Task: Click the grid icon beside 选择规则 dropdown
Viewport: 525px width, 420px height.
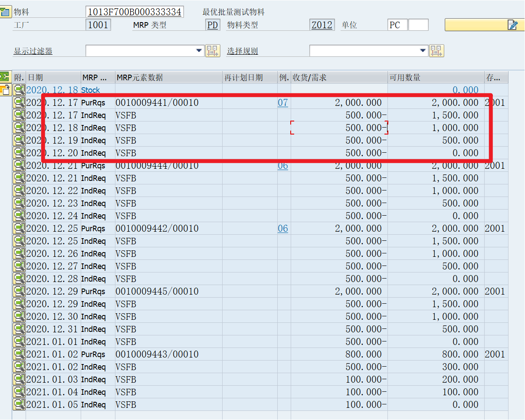Action: tap(437, 51)
